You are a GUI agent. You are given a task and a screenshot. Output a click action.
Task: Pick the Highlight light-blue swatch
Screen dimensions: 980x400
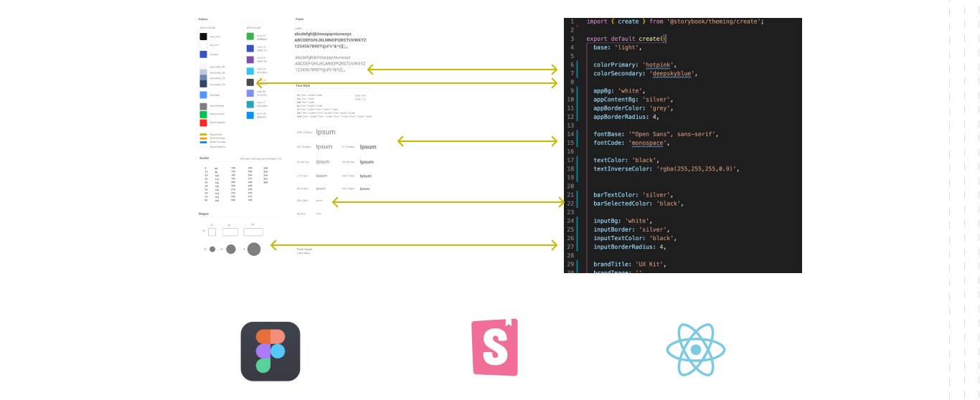203,95
